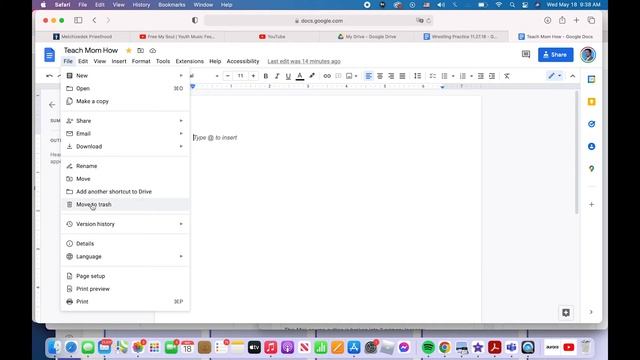Switch to the My Drive - Google Drive tab
Image resolution: width=640 pixels, height=360 pixels.
pos(367,37)
